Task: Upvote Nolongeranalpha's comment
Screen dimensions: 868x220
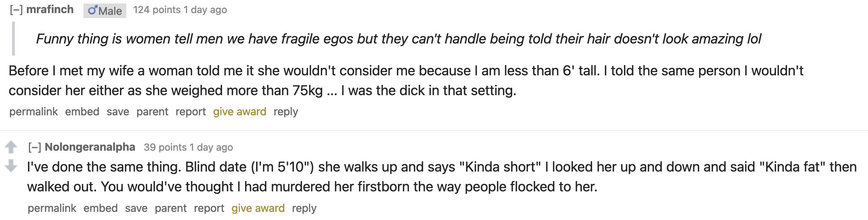Action: click(x=11, y=147)
